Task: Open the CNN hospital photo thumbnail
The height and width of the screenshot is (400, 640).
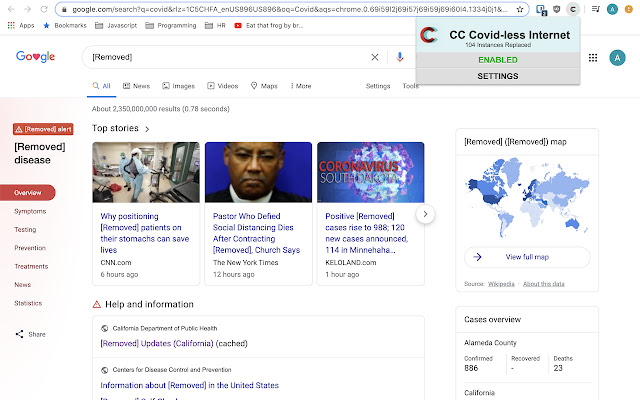Action: [x=146, y=172]
